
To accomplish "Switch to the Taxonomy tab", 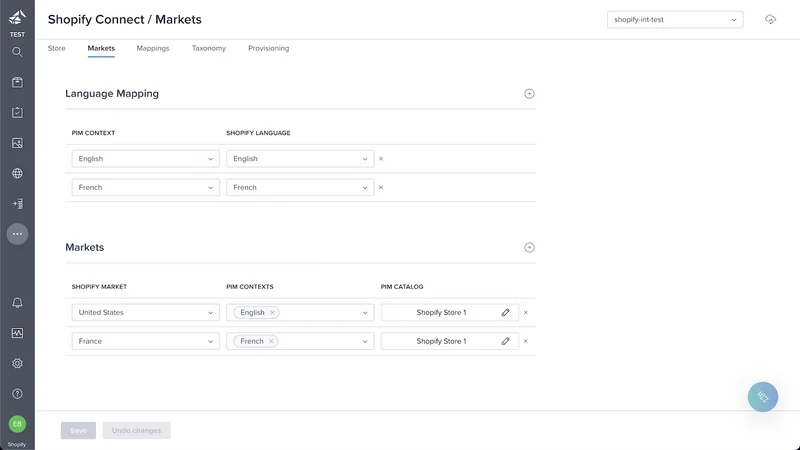I will (209, 48).
